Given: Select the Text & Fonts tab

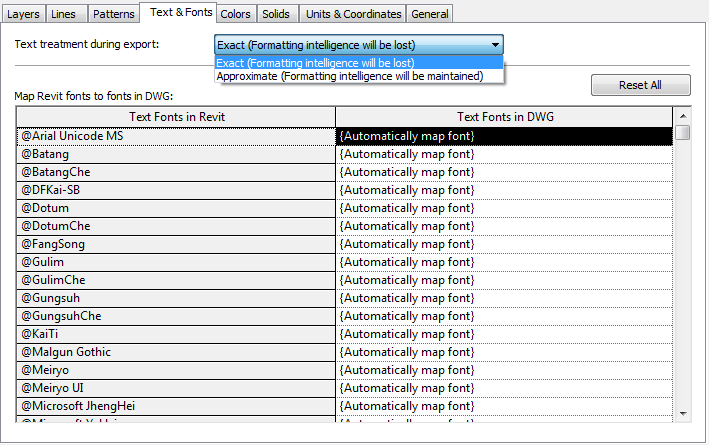Looking at the screenshot, I should (x=178, y=12).
